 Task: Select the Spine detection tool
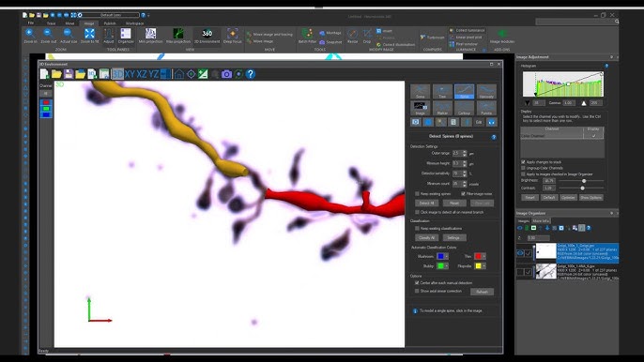point(464,92)
